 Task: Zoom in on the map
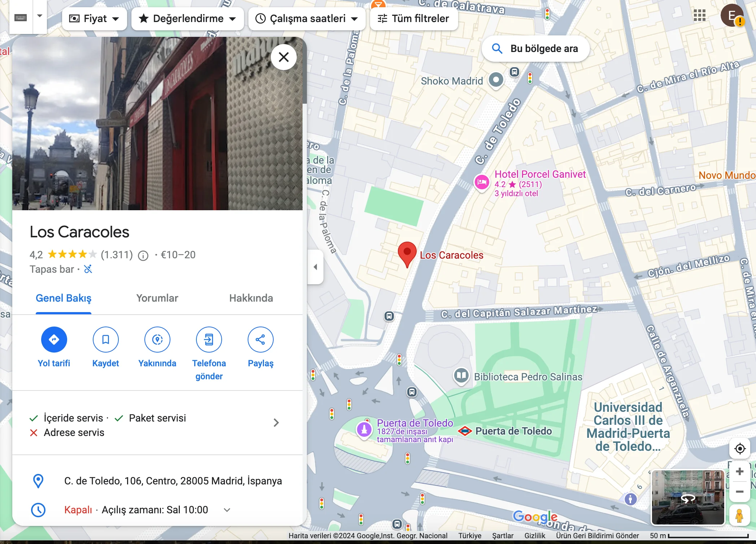tap(740, 472)
